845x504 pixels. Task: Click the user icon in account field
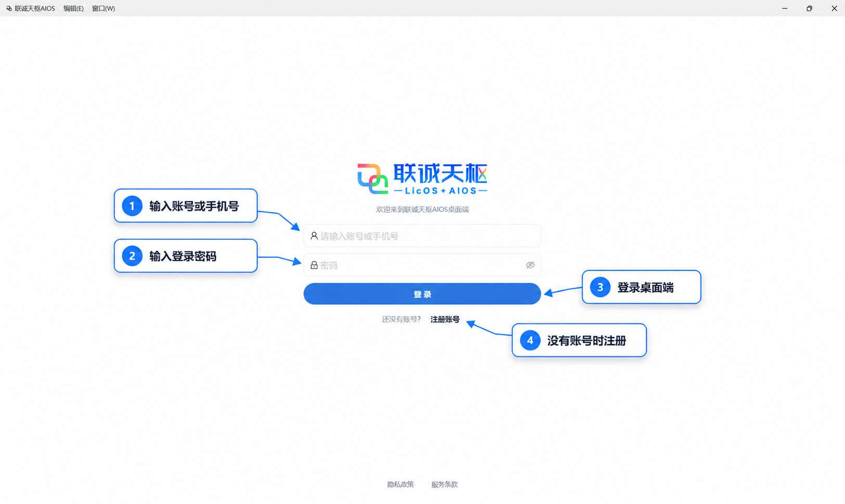pos(314,236)
